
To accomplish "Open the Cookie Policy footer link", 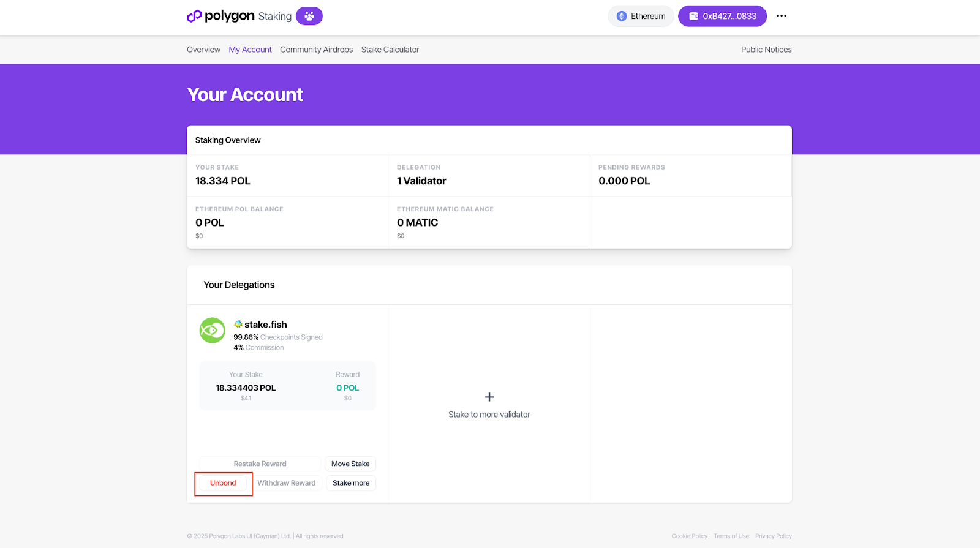I will pyautogui.click(x=689, y=536).
